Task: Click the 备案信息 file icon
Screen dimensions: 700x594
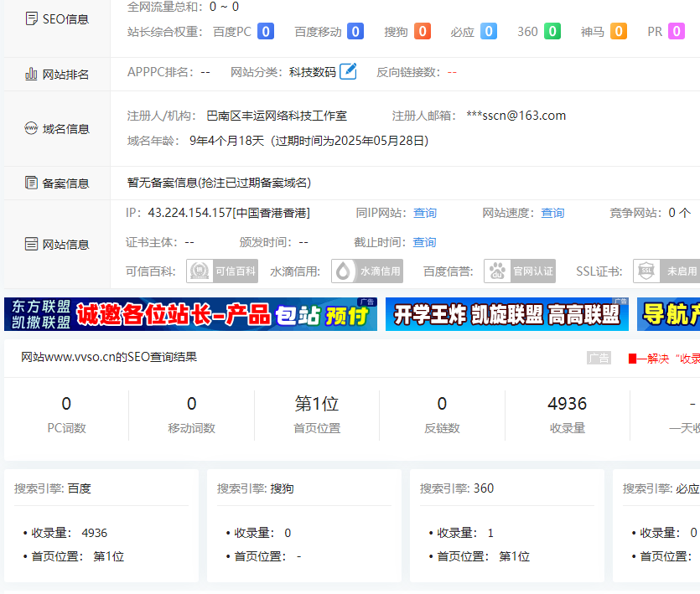Action: (31, 183)
